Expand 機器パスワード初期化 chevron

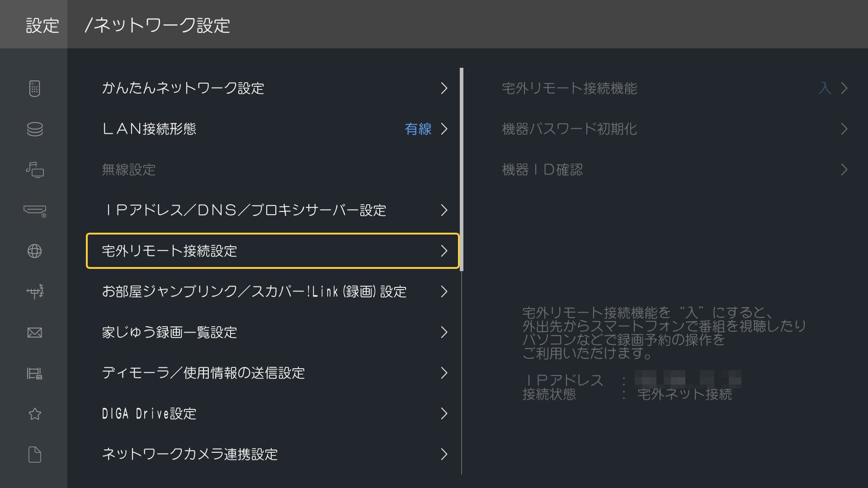pos(844,129)
